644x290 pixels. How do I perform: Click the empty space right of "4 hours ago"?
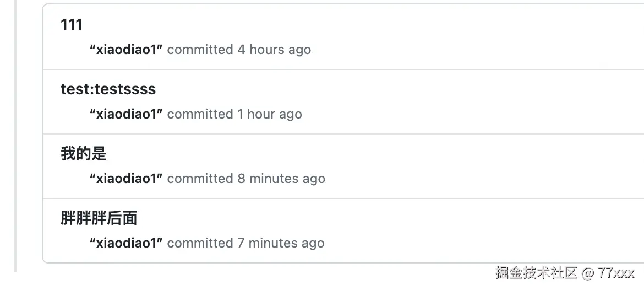[x=468, y=50]
